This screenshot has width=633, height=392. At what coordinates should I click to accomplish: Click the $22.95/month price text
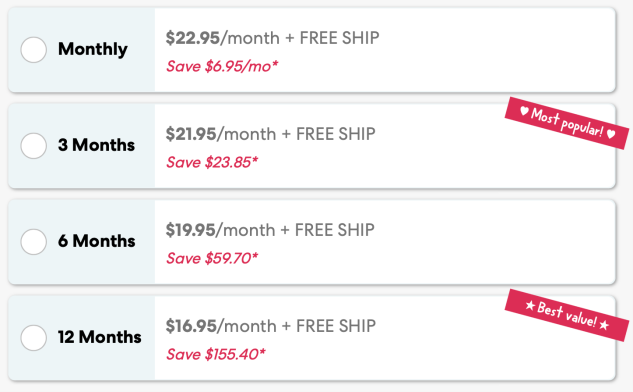tap(222, 38)
